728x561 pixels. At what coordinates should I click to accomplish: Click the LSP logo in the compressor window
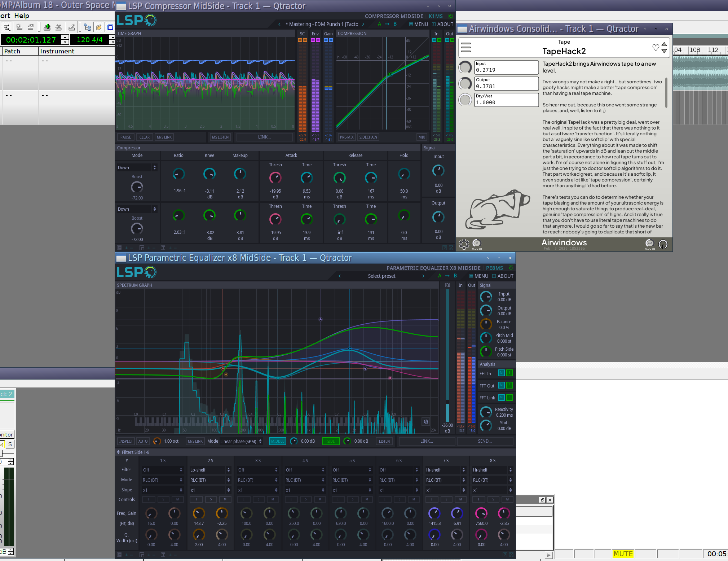click(136, 20)
